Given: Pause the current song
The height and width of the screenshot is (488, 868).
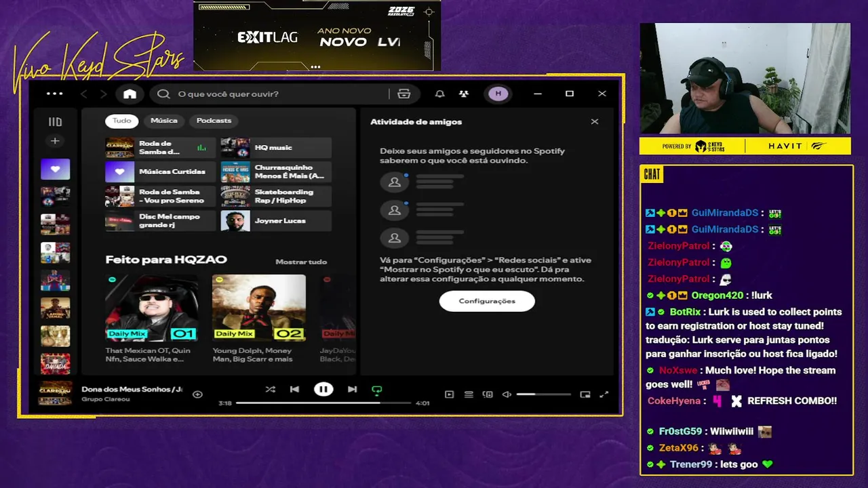Looking at the screenshot, I should 323,389.
